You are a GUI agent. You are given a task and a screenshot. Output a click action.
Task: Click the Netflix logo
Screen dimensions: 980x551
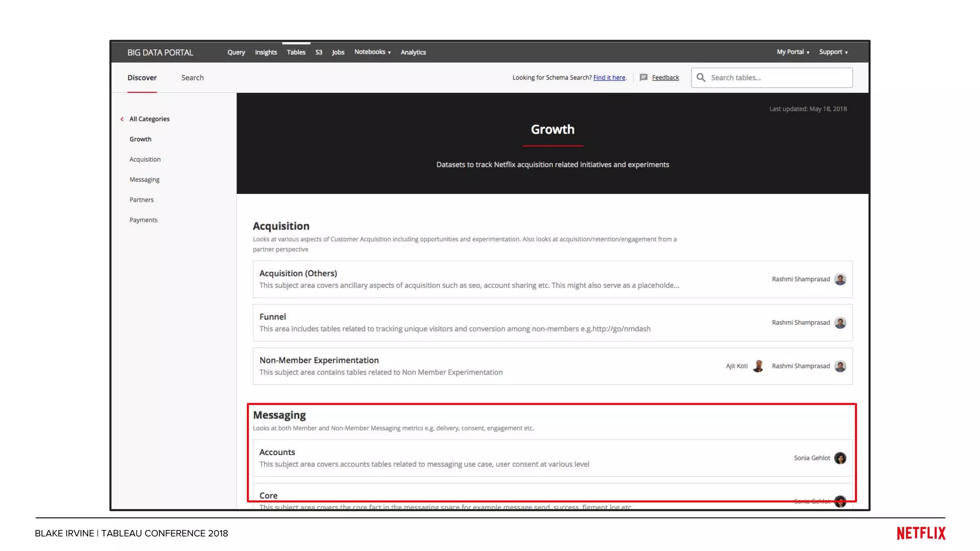pyautogui.click(x=921, y=533)
